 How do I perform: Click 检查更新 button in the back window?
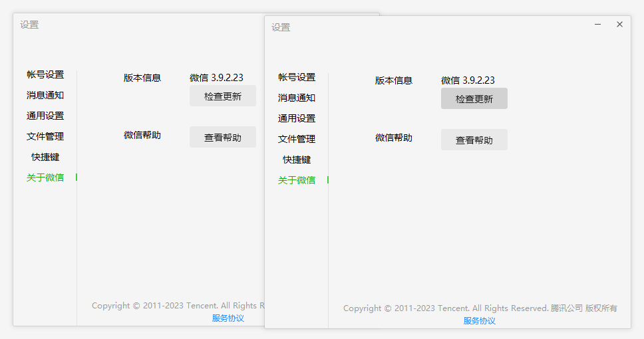pos(223,96)
